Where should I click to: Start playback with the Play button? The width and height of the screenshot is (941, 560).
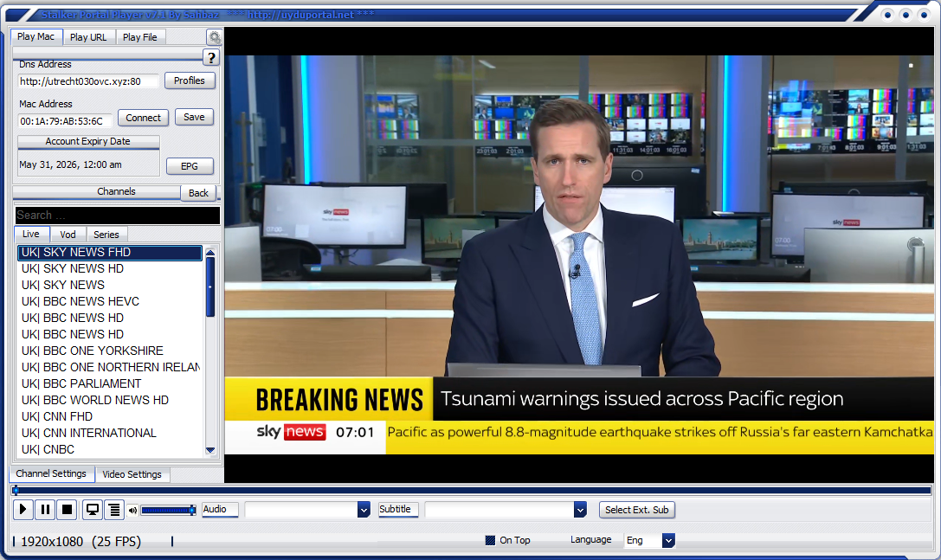pos(23,510)
